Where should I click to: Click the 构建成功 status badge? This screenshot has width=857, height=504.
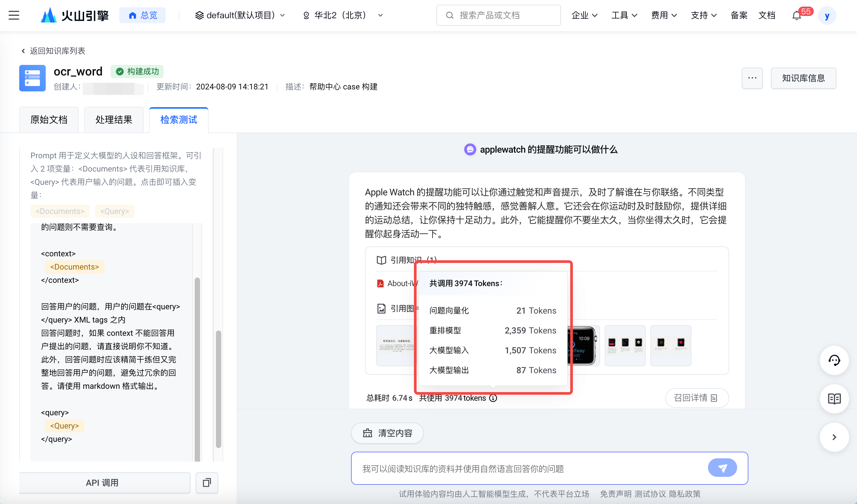[137, 72]
